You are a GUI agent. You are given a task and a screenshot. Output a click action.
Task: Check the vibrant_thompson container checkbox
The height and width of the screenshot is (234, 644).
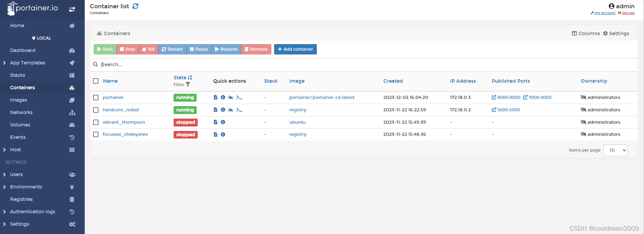pos(96,122)
